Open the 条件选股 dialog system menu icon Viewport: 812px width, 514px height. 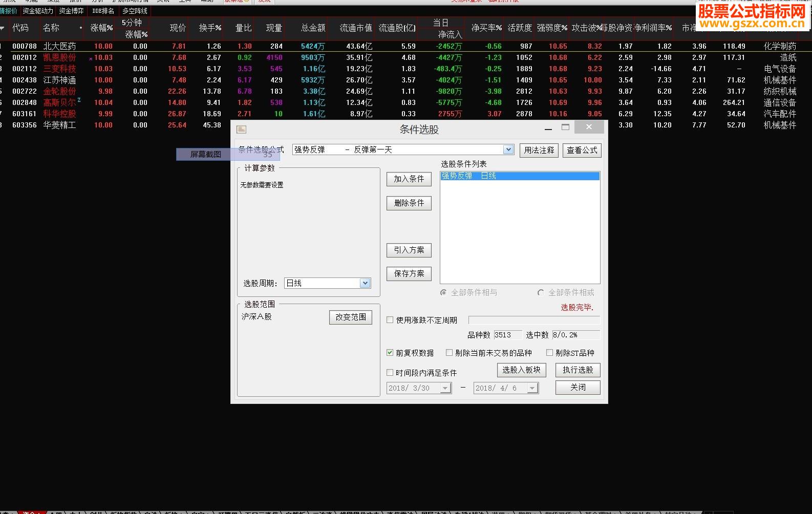pos(242,130)
